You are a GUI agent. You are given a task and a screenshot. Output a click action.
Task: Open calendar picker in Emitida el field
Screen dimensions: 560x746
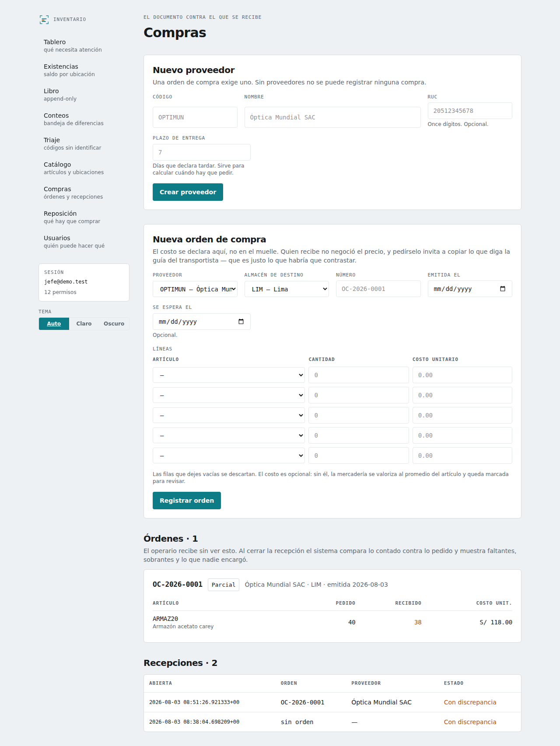click(503, 289)
